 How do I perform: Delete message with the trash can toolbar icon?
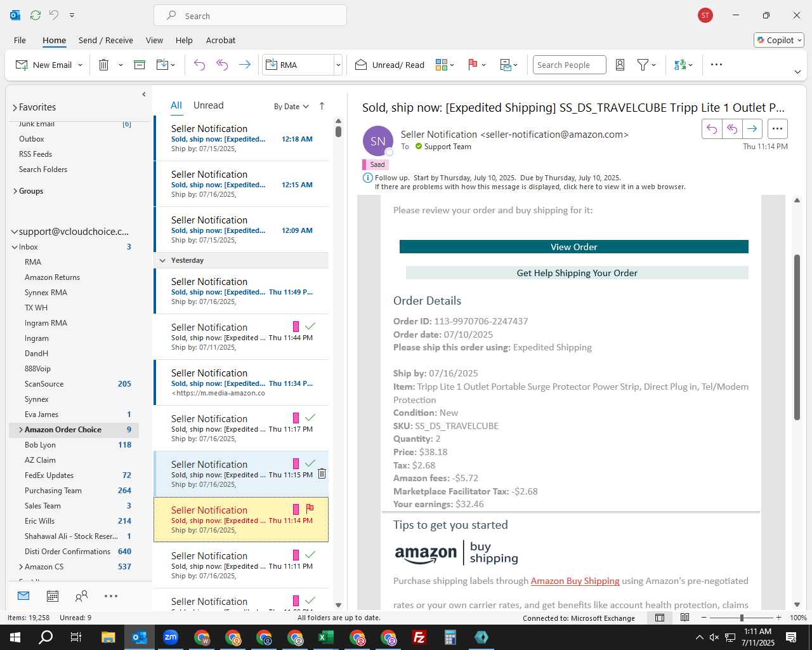(103, 65)
